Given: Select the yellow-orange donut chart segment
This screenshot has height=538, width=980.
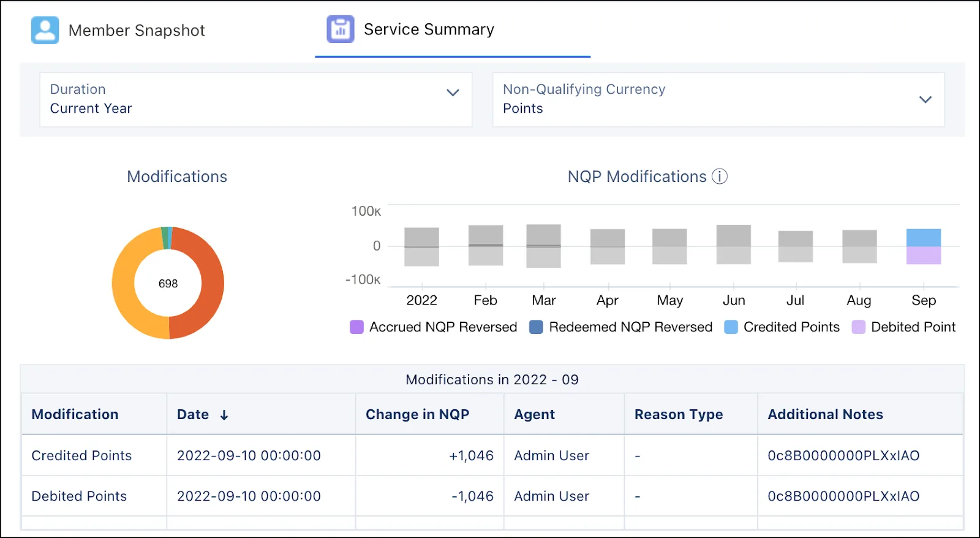Looking at the screenshot, I should (x=124, y=284).
